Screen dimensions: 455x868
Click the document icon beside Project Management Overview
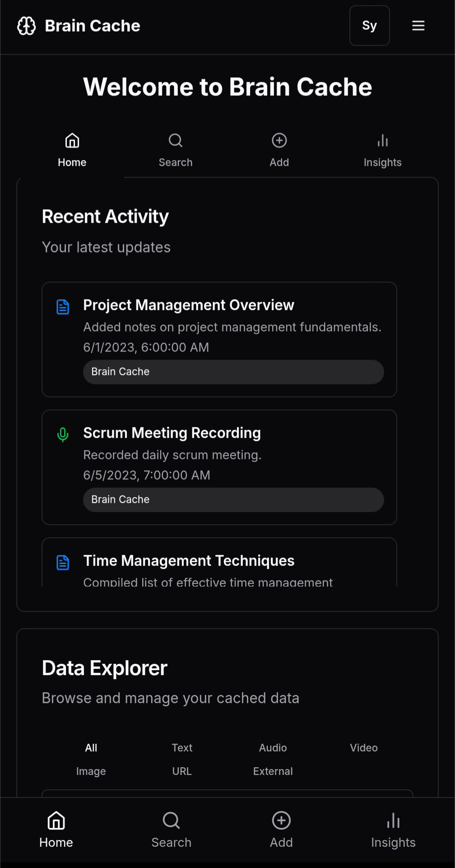[x=63, y=307]
